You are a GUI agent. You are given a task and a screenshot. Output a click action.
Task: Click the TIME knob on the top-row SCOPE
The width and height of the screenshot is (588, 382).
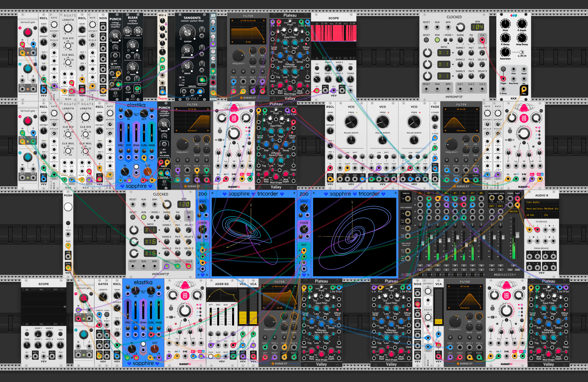click(317, 79)
